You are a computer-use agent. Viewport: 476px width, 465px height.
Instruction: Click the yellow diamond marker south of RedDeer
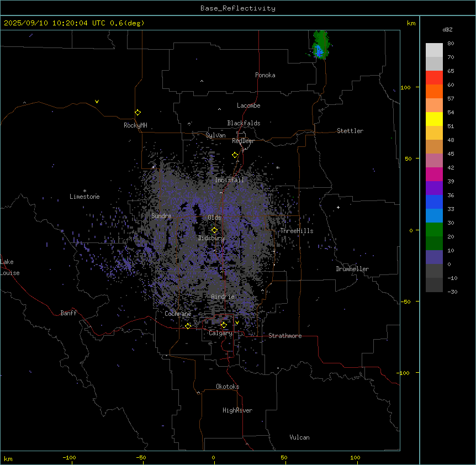tap(235, 155)
